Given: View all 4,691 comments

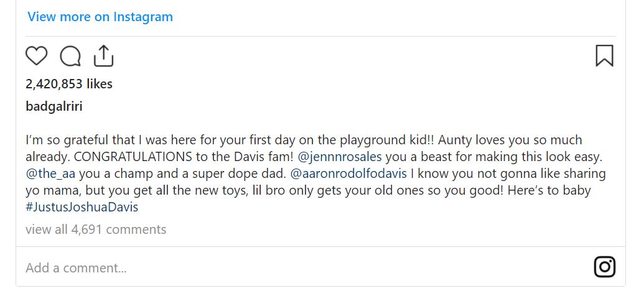Looking at the screenshot, I should pyautogui.click(x=96, y=229).
